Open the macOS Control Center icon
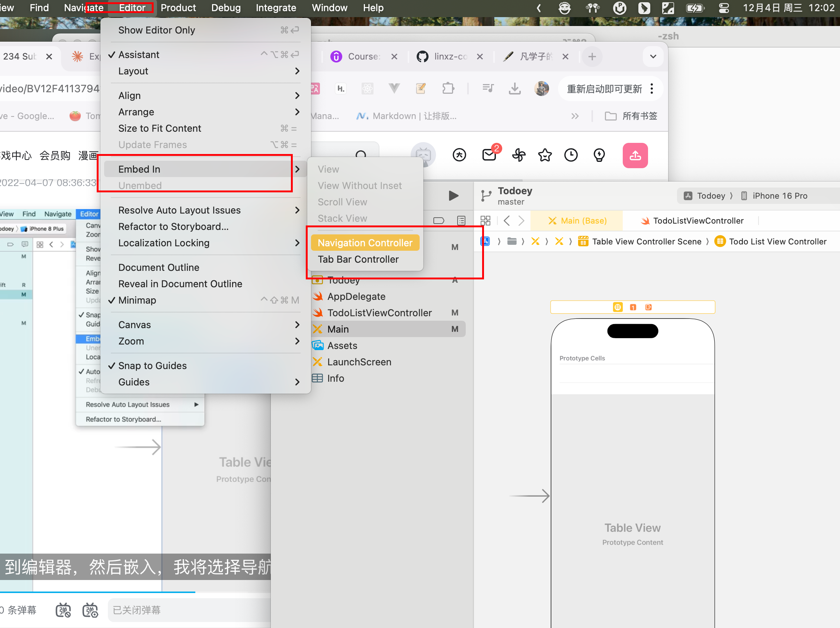The image size is (840, 628). pyautogui.click(x=724, y=8)
